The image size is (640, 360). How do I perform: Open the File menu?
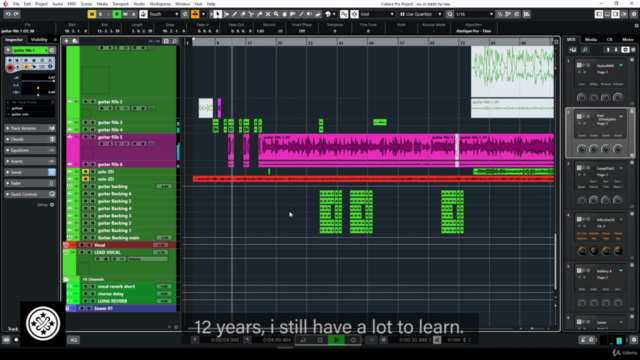tap(16, 4)
